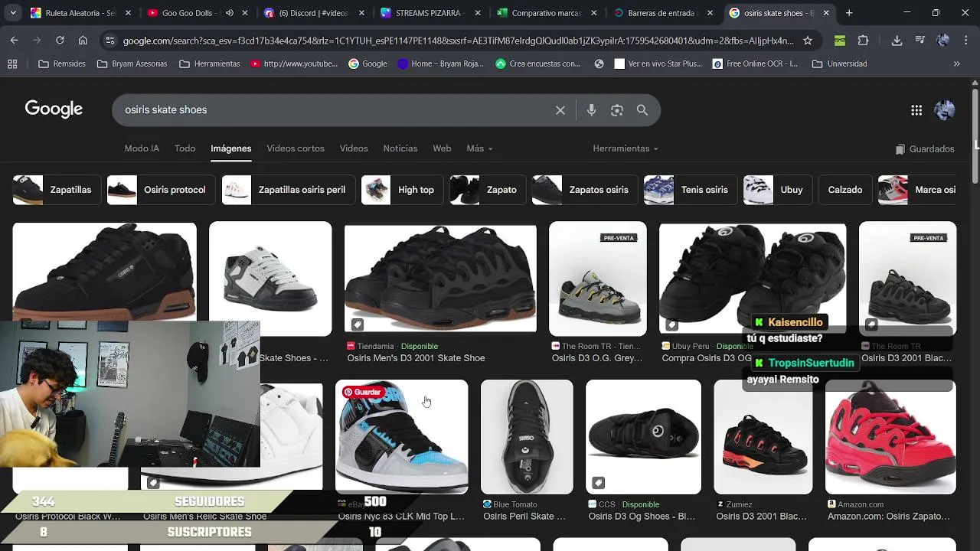Open the Compra Osiris D3 OG Ubuy Peru link
The height and width of the screenshot is (551, 980).
pyautogui.click(x=707, y=358)
